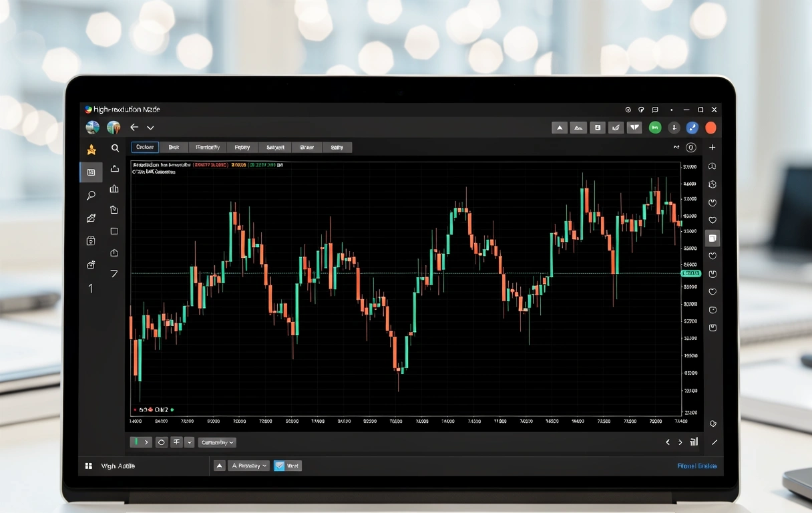Viewport: 812px width, 513px height.
Task: Open the watchlist panel from the right sidebar
Action: (x=713, y=166)
